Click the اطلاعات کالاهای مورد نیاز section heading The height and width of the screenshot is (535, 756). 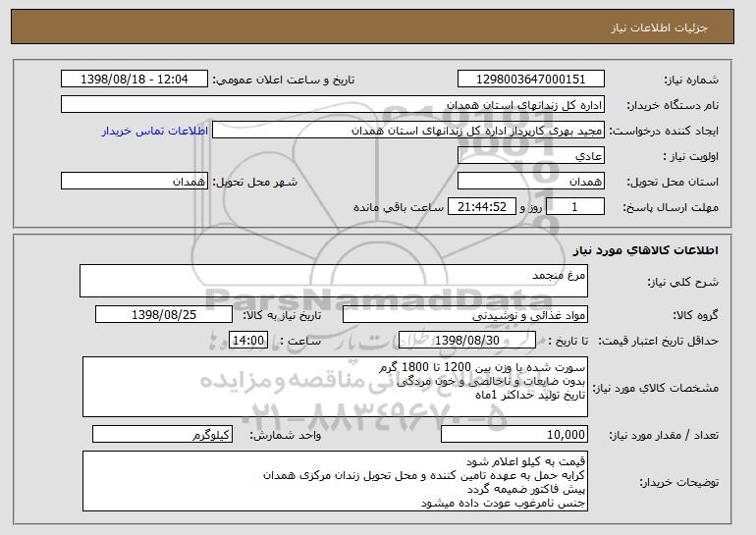(x=646, y=250)
